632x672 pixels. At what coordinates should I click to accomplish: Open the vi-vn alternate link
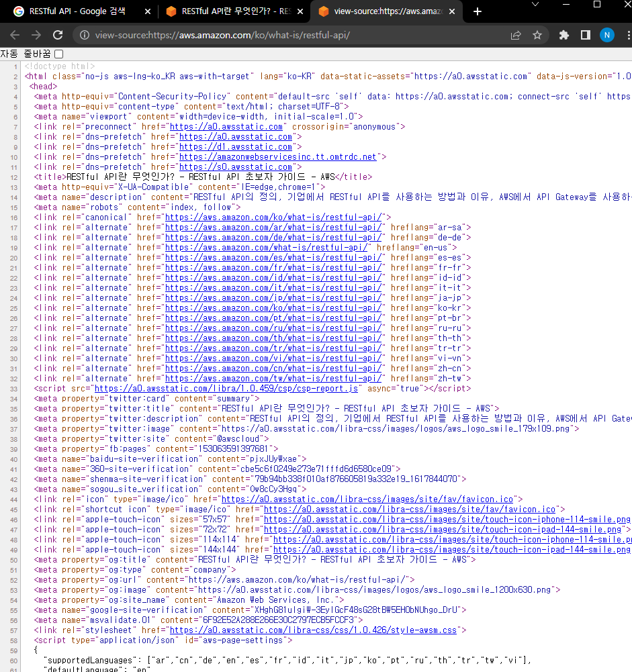point(273,358)
